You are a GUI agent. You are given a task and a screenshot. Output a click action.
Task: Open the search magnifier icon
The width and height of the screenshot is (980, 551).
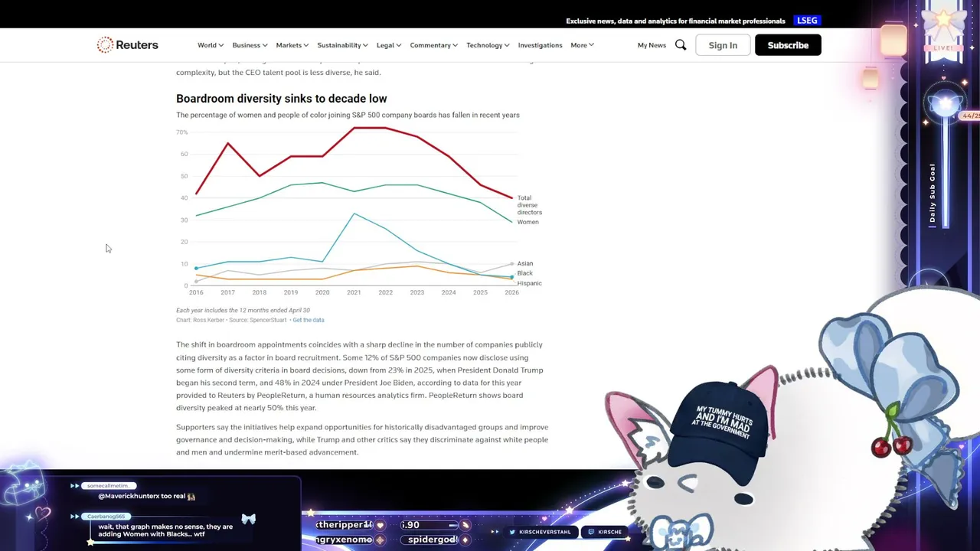click(x=681, y=45)
